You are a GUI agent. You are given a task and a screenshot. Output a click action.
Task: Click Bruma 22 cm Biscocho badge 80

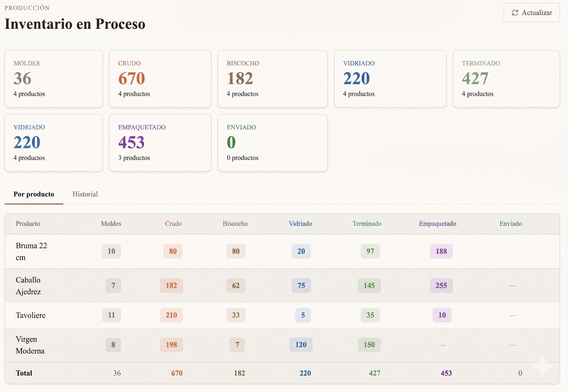236,251
